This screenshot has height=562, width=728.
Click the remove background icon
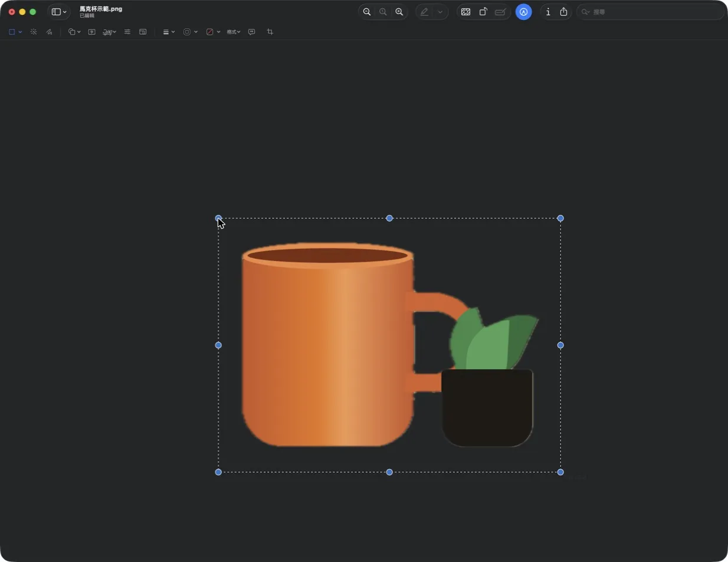point(465,12)
